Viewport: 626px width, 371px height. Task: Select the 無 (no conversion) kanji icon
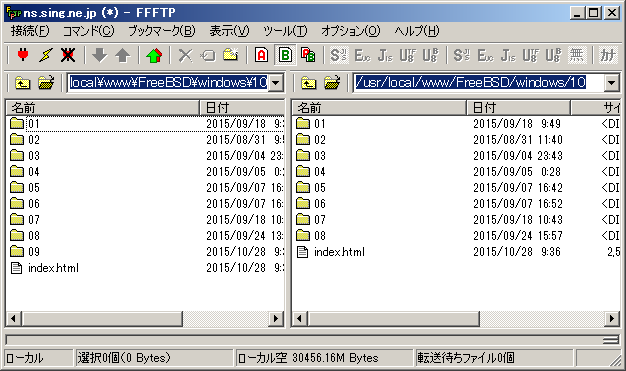pyautogui.click(x=576, y=55)
